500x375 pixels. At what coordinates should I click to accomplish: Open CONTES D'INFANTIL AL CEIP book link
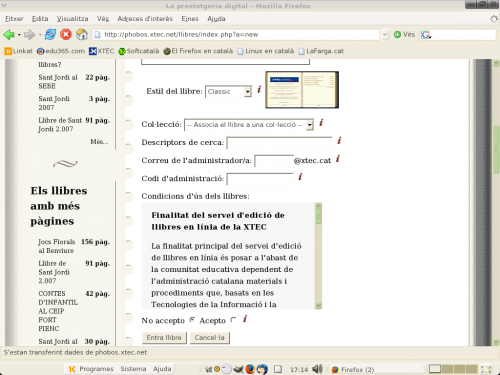point(58,311)
